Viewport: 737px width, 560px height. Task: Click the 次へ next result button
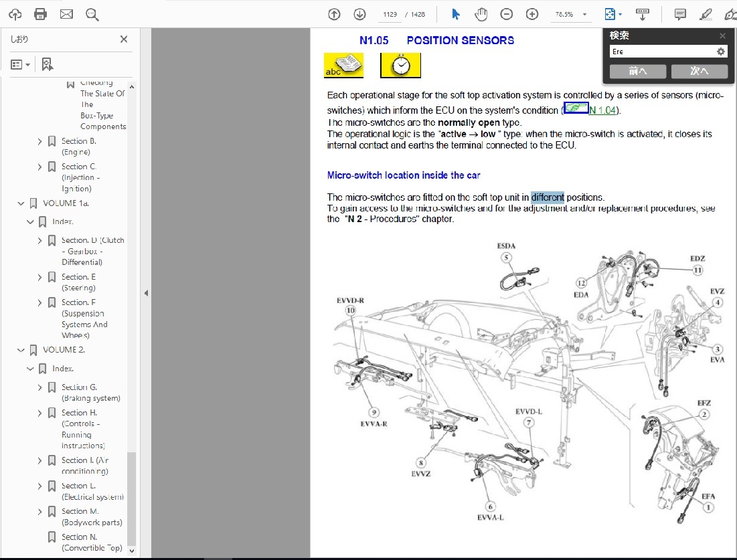pos(700,71)
